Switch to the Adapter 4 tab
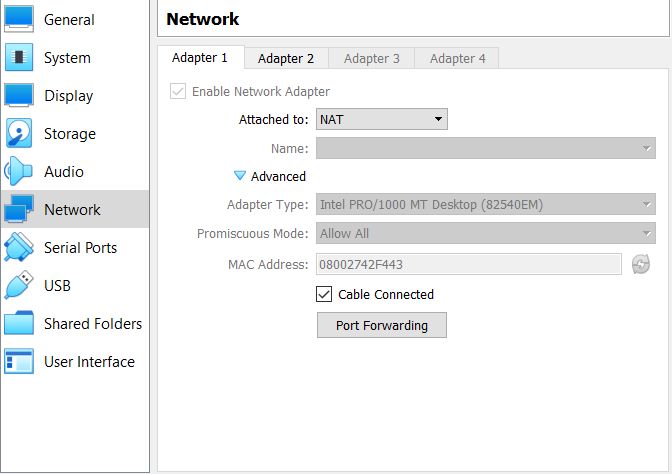This screenshot has width=672, height=474. [x=457, y=58]
